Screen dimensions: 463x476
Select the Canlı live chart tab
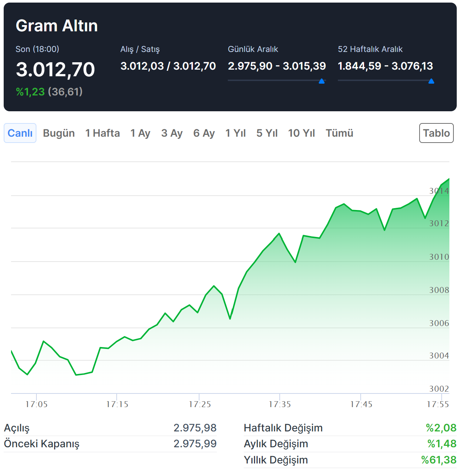(x=20, y=133)
